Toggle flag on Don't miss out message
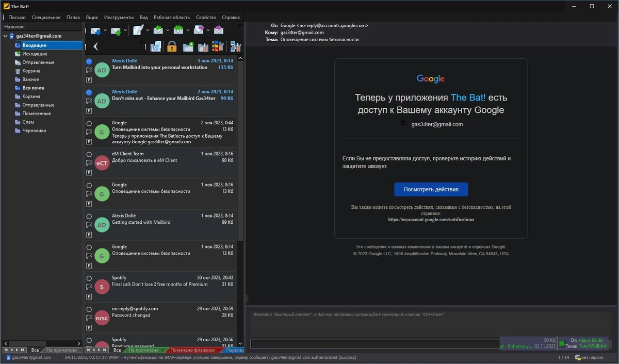619x364 pixels. click(x=89, y=101)
